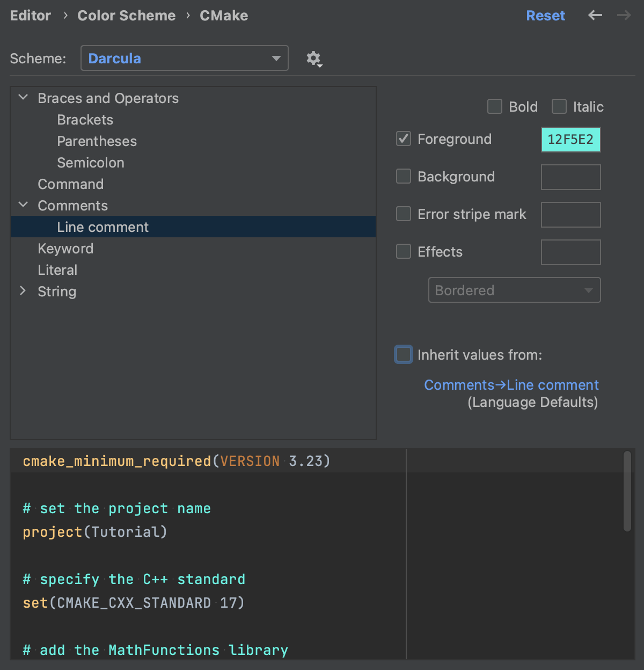The width and height of the screenshot is (644, 670).
Task: Uncheck the Foreground checkbox
Action: tap(404, 139)
